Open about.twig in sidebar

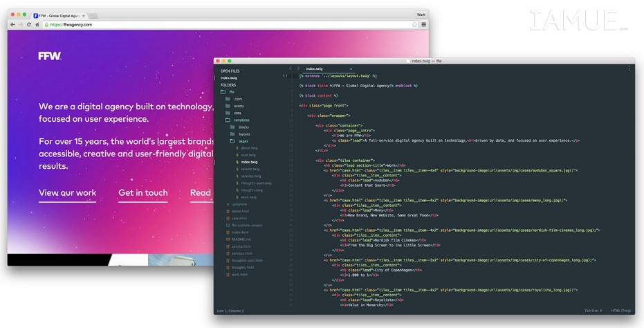pos(249,148)
